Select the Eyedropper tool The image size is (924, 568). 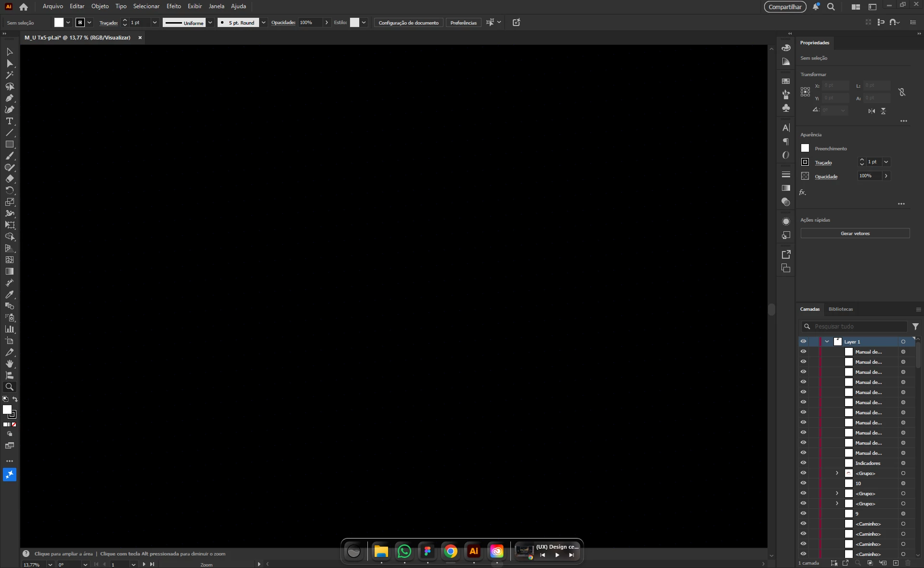10,294
